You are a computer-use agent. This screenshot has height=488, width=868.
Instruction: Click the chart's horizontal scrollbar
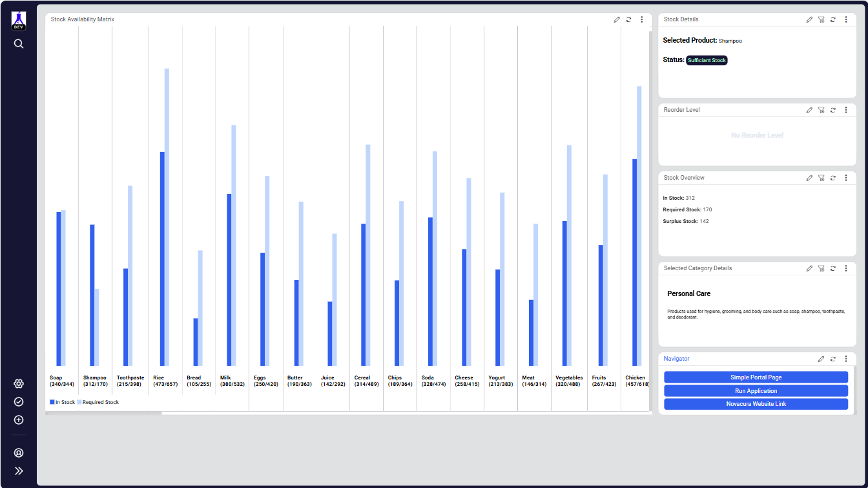(103, 413)
